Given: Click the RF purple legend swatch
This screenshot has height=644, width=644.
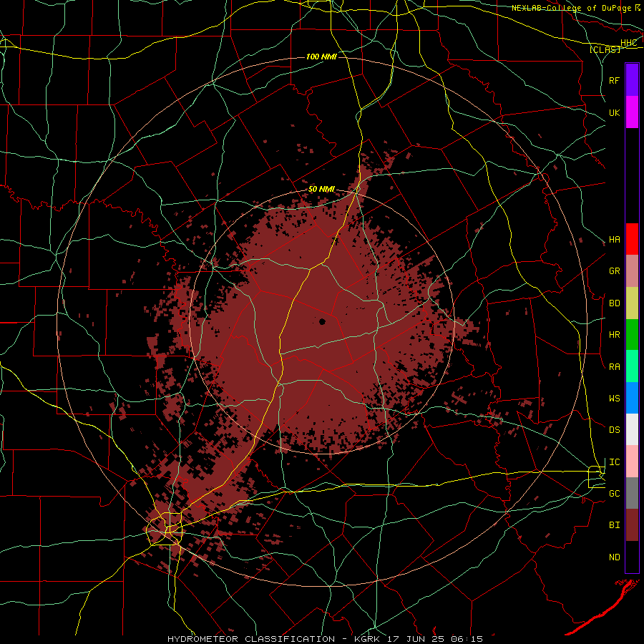Looking at the screenshot, I should [x=632, y=80].
